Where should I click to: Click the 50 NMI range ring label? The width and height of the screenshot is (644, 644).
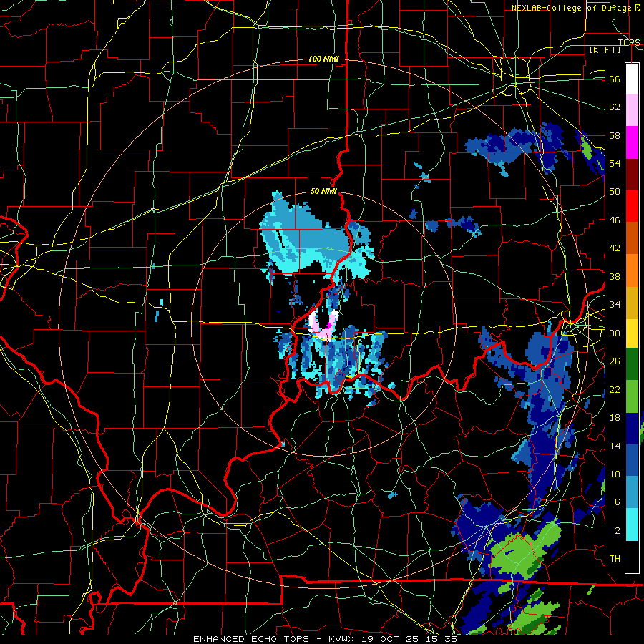tap(323, 191)
